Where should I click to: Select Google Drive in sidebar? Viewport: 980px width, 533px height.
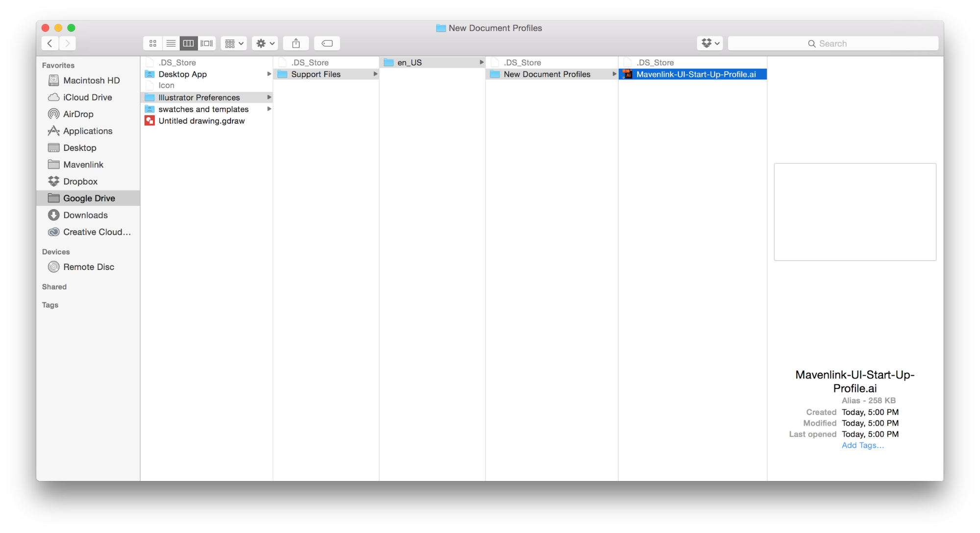pyautogui.click(x=88, y=198)
